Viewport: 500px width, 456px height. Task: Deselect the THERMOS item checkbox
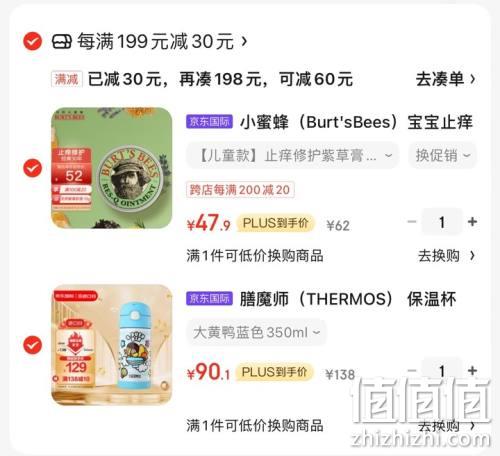32,345
